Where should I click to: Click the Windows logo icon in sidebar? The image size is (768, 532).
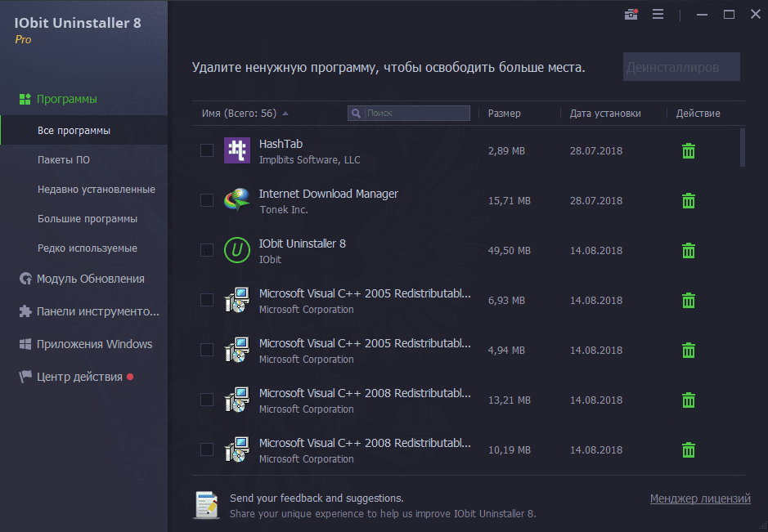pyautogui.click(x=25, y=344)
